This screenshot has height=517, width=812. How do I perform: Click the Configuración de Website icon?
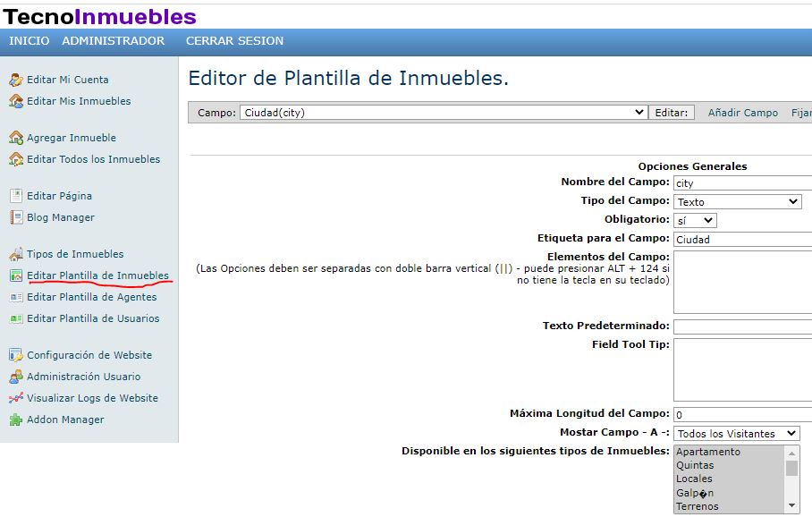tap(15, 355)
